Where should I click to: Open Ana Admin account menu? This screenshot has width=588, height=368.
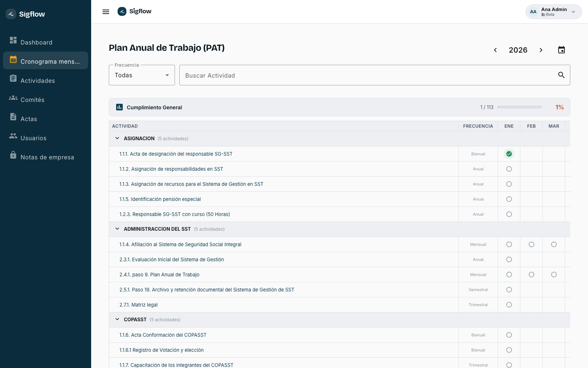(x=553, y=12)
